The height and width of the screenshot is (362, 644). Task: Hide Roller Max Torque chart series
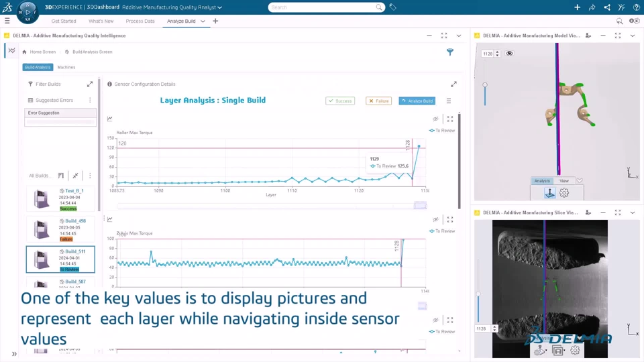click(435, 119)
